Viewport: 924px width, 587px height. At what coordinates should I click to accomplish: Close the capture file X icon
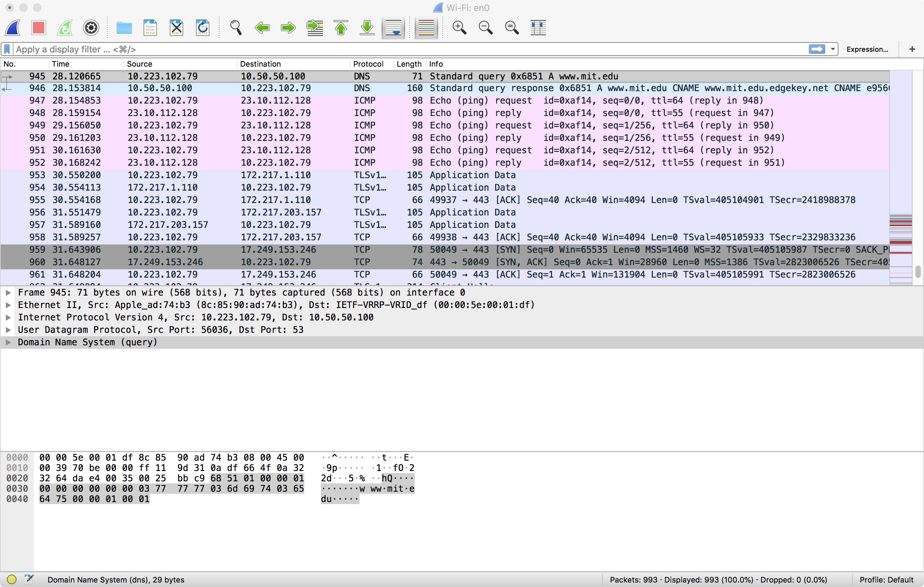click(177, 28)
